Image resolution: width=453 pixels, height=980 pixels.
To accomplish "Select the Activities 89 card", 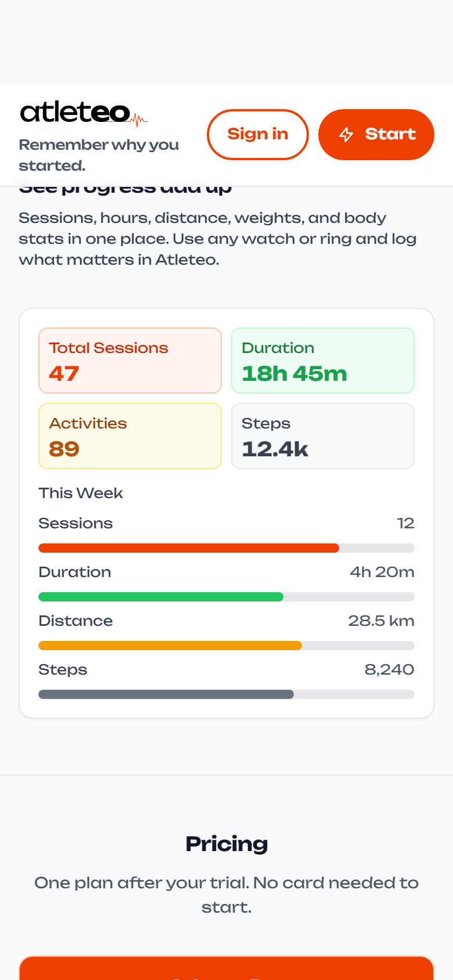I will click(130, 436).
